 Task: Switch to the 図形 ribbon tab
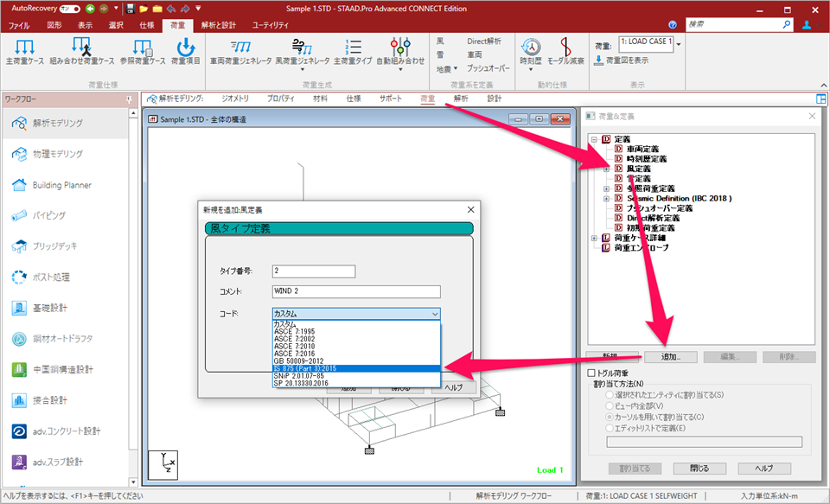[x=54, y=25]
